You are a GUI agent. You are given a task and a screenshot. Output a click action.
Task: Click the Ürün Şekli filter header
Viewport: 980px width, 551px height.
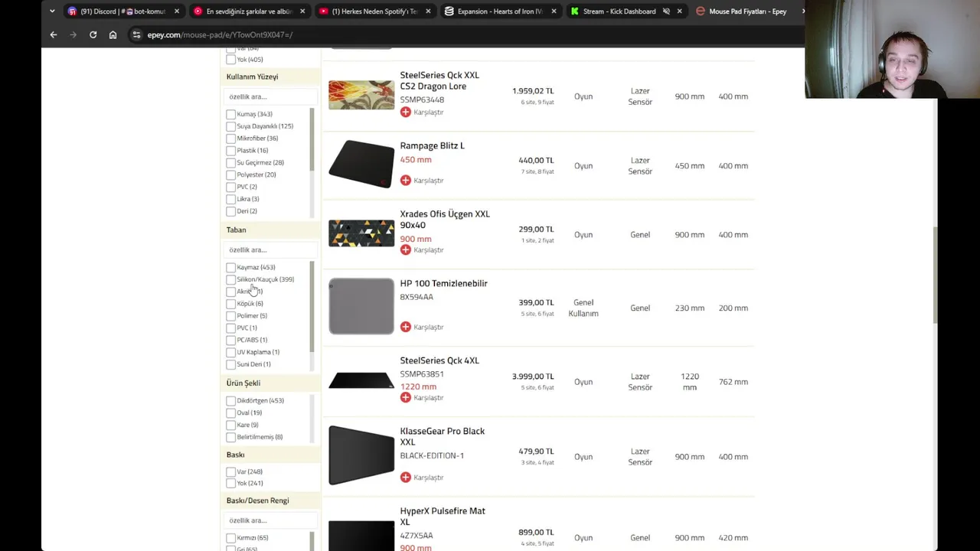[270, 383]
